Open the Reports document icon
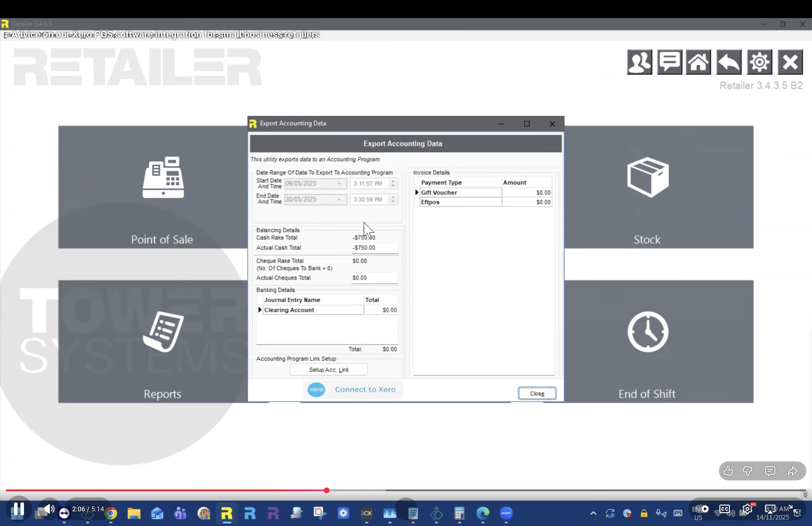 click(x=163, y=332)
